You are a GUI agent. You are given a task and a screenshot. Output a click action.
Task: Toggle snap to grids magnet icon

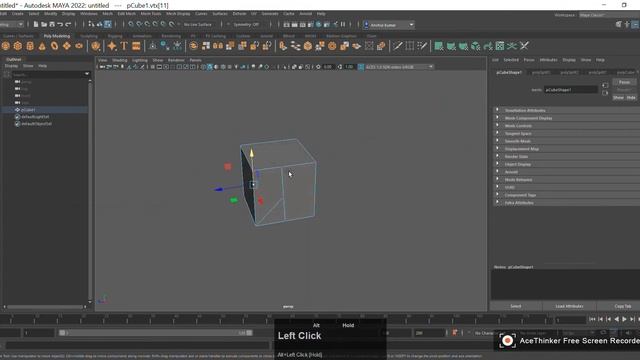coord(131,24)
